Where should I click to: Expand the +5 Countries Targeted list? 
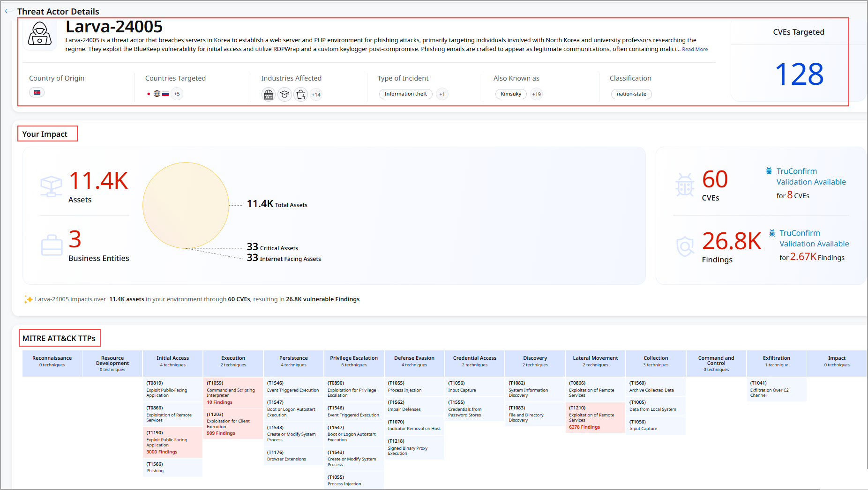[177, 94]
